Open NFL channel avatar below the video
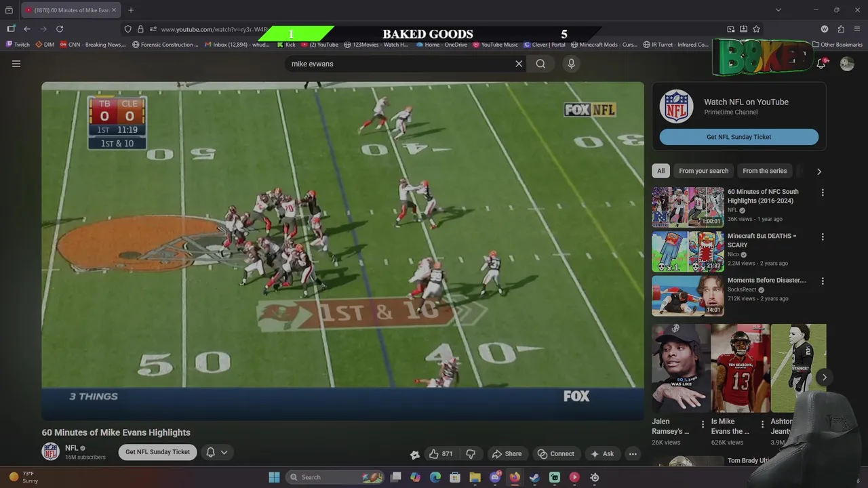 (x=51, y=451)
